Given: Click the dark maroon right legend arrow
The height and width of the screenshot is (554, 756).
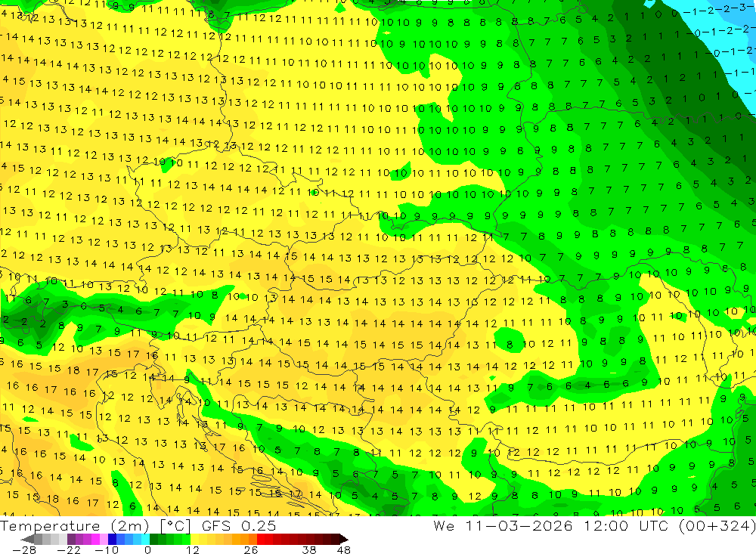Looking at the screenshot, I should pos(344,539).
